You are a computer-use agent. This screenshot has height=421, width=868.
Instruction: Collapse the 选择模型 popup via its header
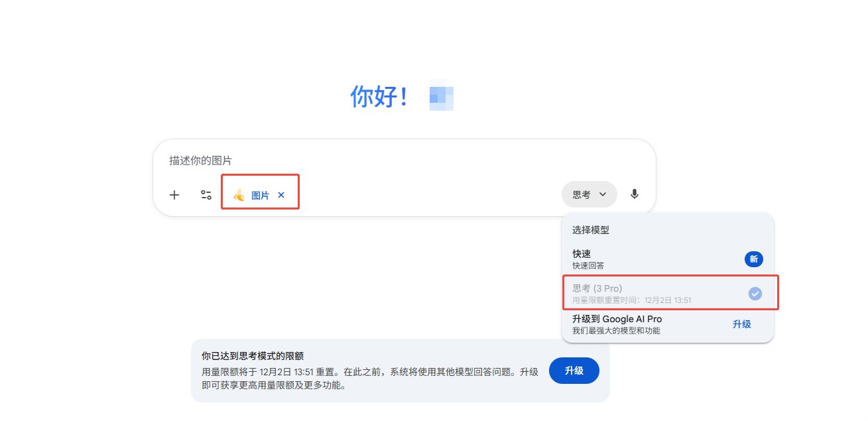click(589, 230)
